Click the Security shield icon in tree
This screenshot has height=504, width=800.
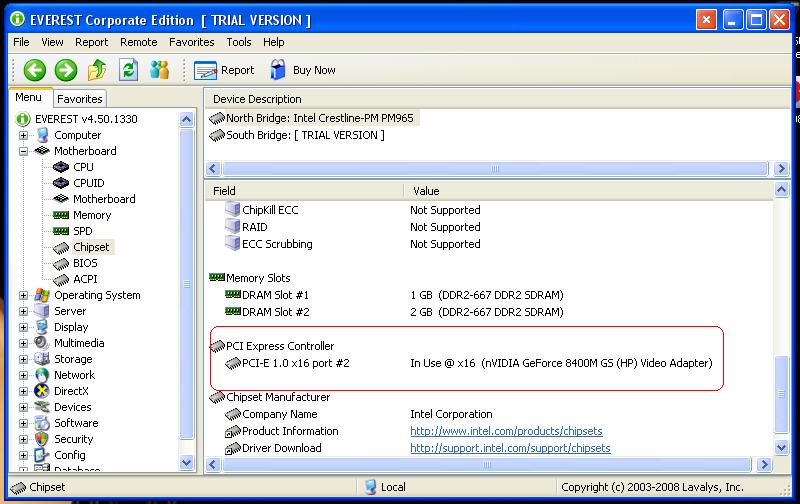[42, 439]
